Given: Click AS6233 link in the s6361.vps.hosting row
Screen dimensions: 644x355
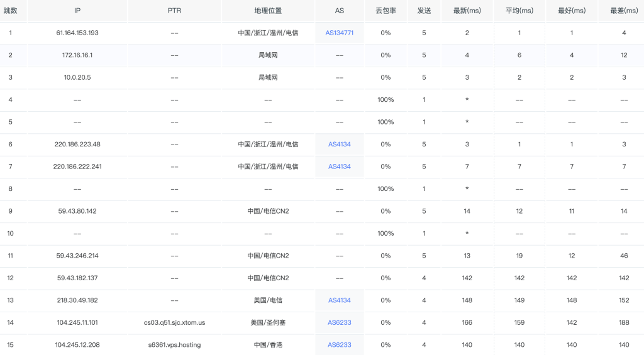Looking at the screenshot, I should 339,345.
